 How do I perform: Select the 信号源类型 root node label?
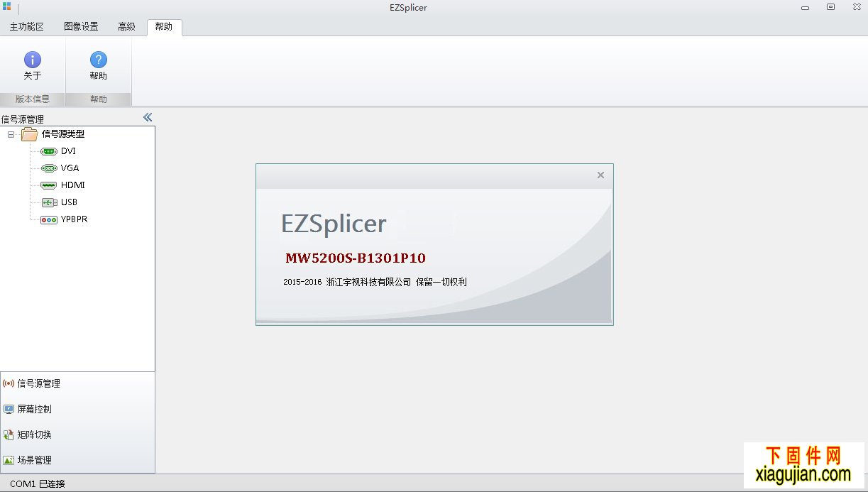click(x=63, y=134)
